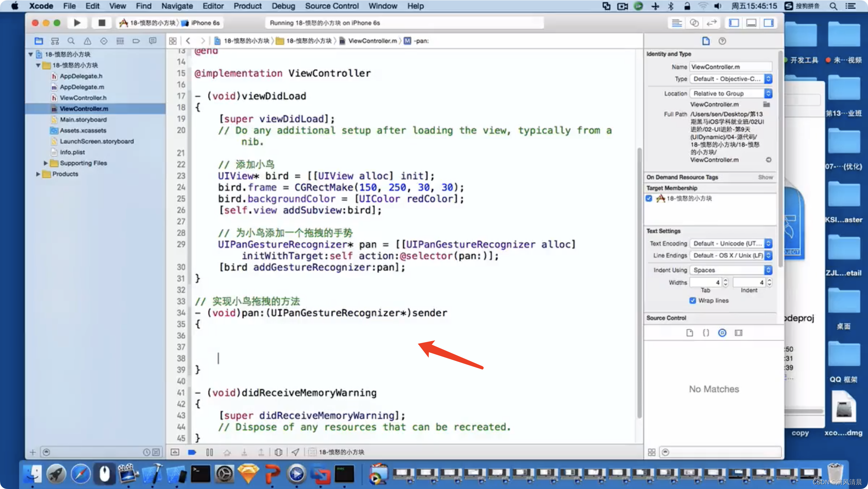
Task: Open the Product menu
Action: point(247,6)
